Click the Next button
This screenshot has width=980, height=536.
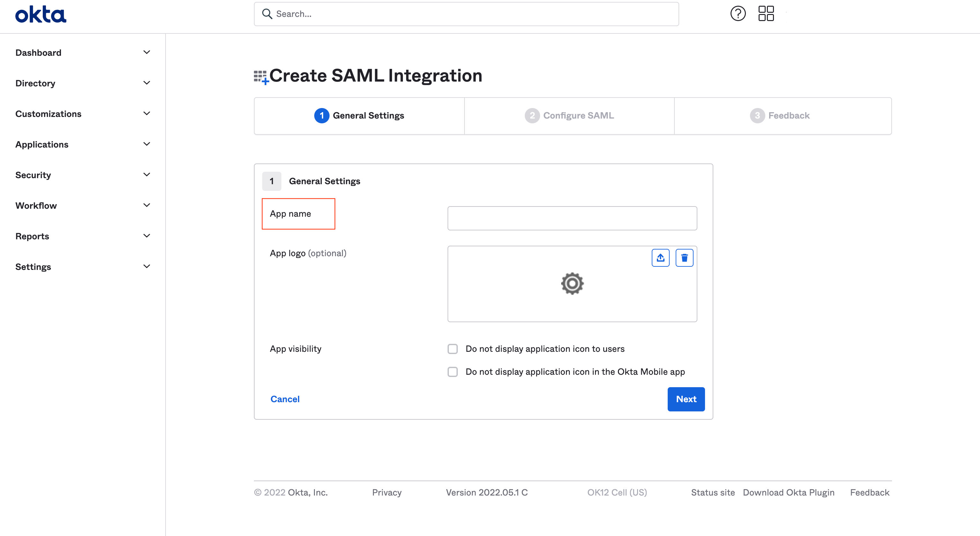pyautogui.click(x=686, y=399)
